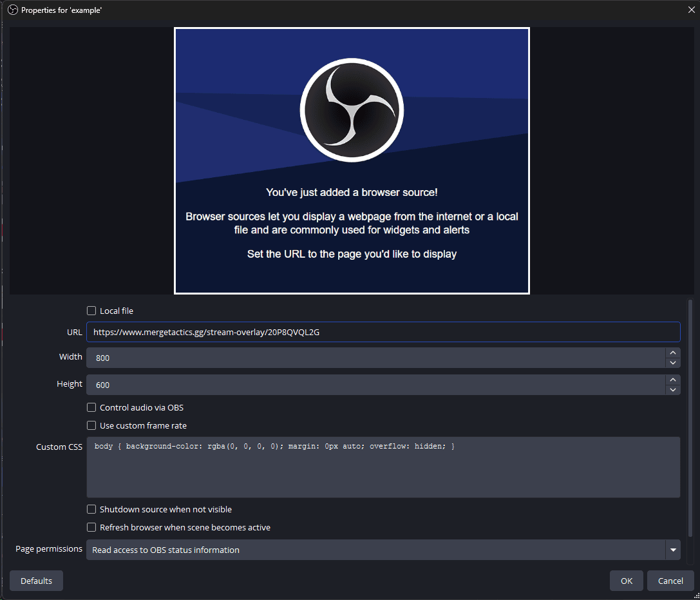
Task: Click the Width value decrement arrow
Action: coord(673,363)
